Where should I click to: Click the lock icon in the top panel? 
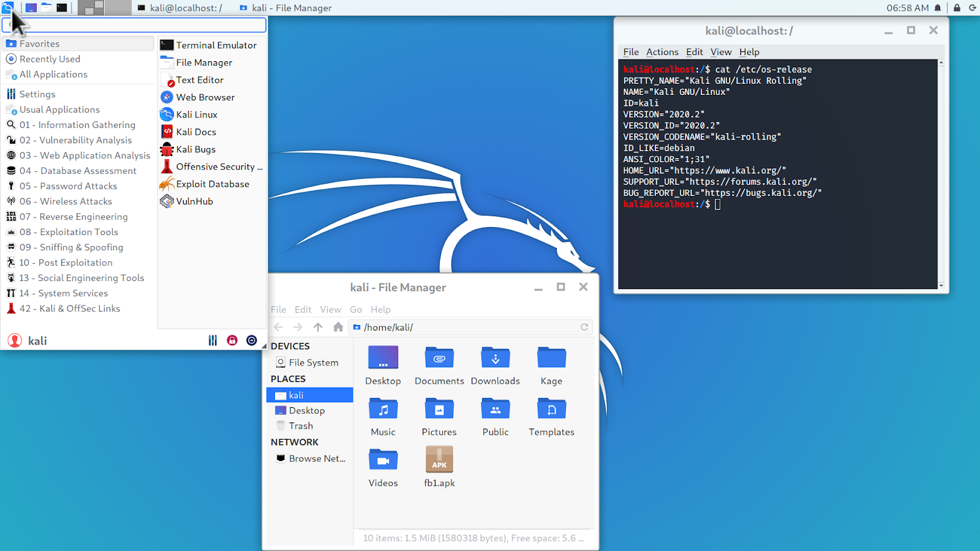(957, 8)
